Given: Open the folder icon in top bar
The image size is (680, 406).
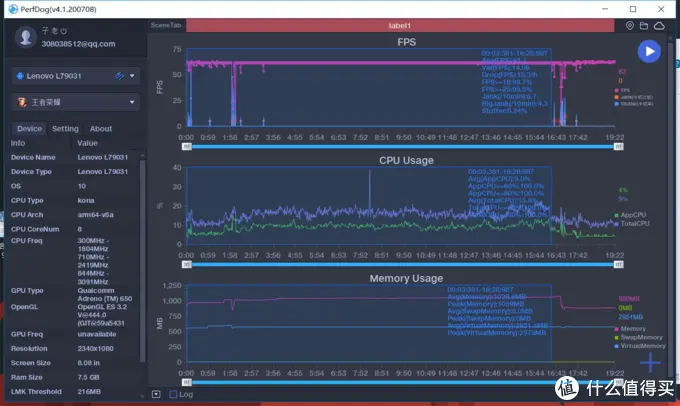Looking at the screenshot, I should 644,26.
